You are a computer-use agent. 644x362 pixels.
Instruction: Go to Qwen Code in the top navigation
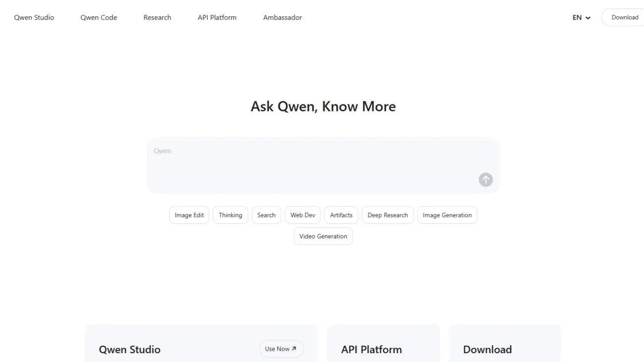click(99, 17)
